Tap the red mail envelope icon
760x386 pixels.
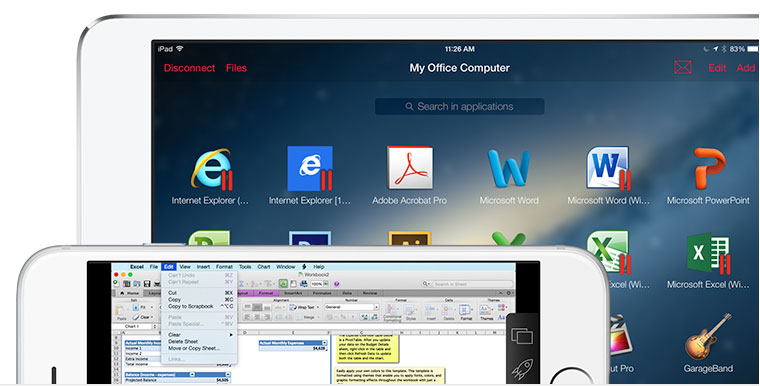[x=682, y=67]
